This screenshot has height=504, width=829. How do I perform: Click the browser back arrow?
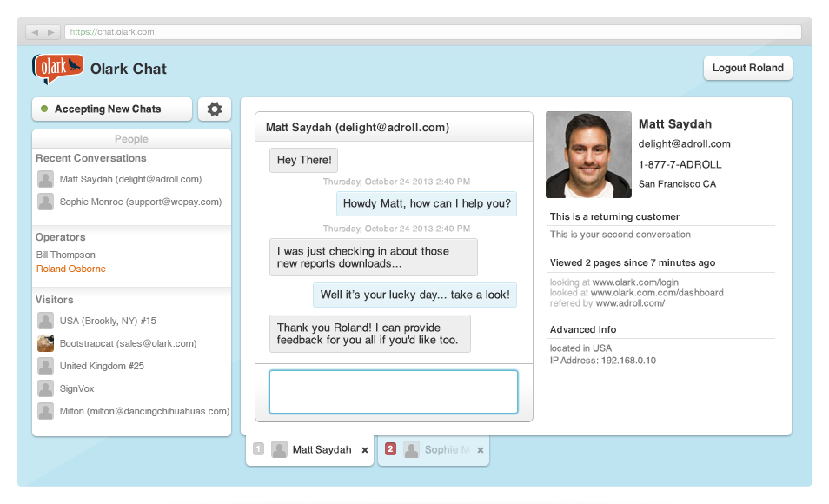(x=35, y=32)
